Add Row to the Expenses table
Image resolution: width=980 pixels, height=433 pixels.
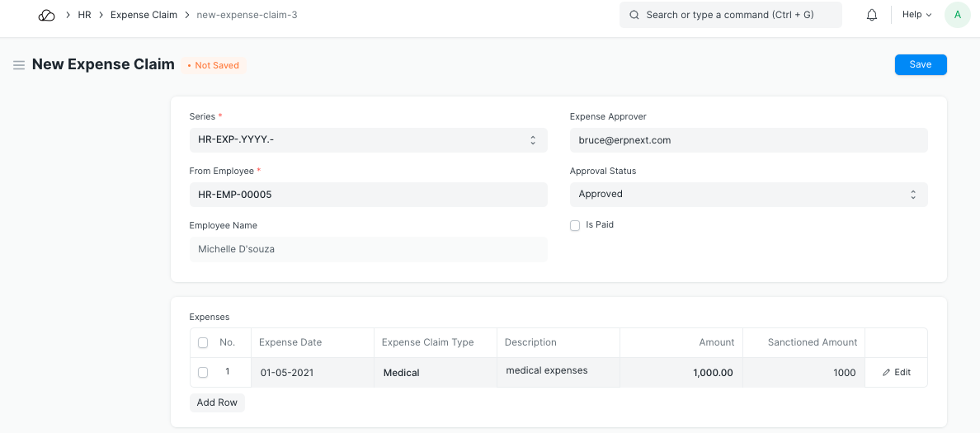point(217,402)
